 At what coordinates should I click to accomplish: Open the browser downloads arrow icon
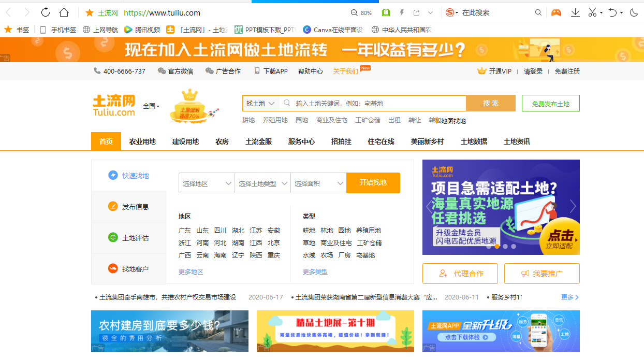click(575, 12)
